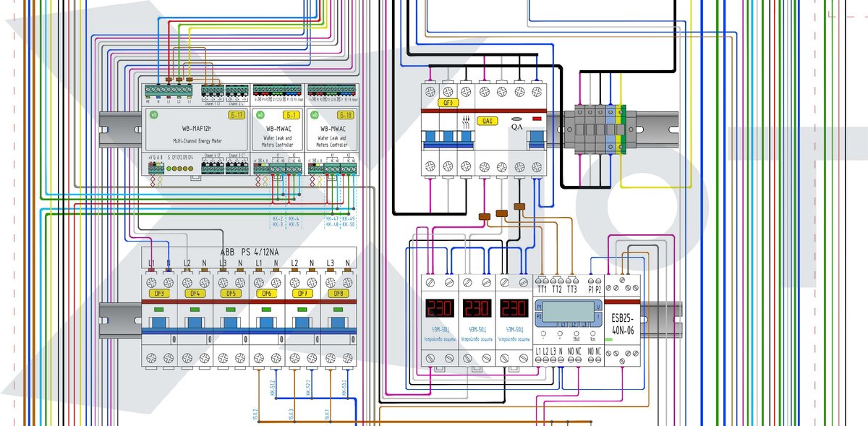Click the yellow Б-18 tag

pyautogui.click(x=346, y=115)
